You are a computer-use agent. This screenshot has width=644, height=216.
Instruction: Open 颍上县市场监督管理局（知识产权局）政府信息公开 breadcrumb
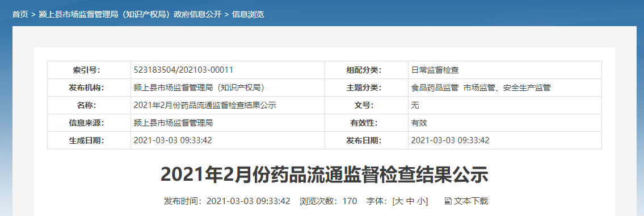[130, 15]
